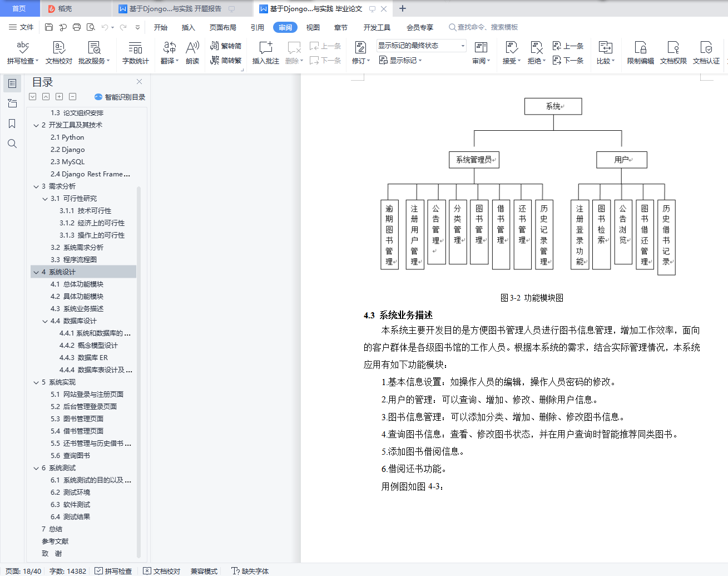Viewport: 728px width, 576px height.
Task: Collapse the '6 系统测试' section
Action: click(36, 468)
